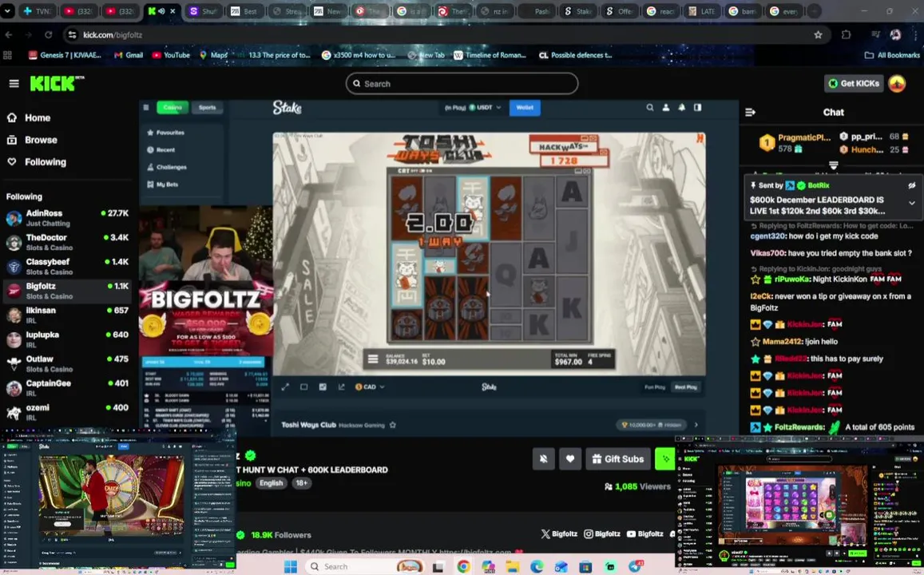Image resolution: width=924 pixels, height=575 pixels.
Task: Favourite Toshi Ways Club star icon
Action: [392, 425]
